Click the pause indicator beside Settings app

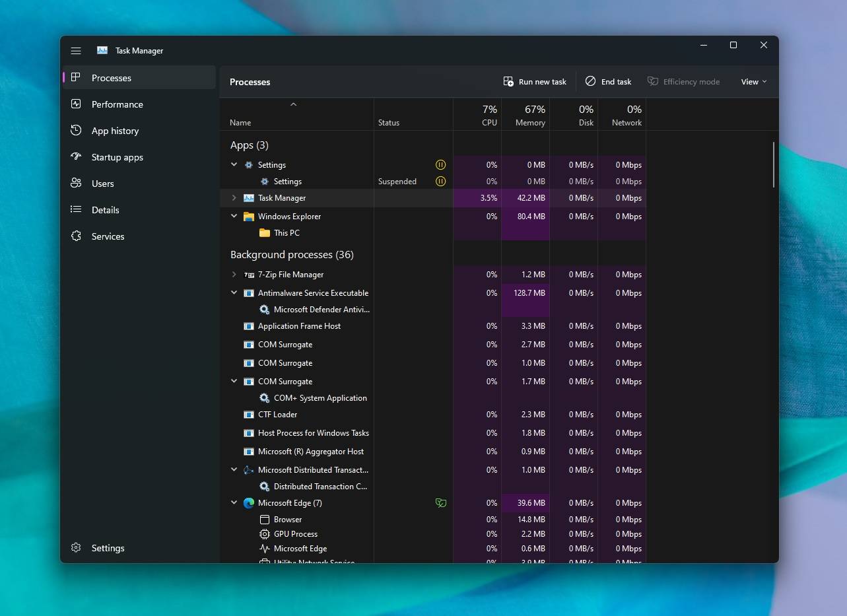tap(440, 164)
